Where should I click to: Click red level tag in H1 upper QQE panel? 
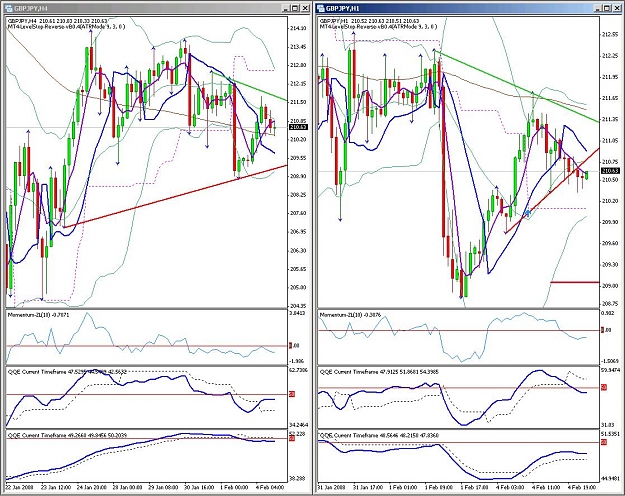click(603, 387)
